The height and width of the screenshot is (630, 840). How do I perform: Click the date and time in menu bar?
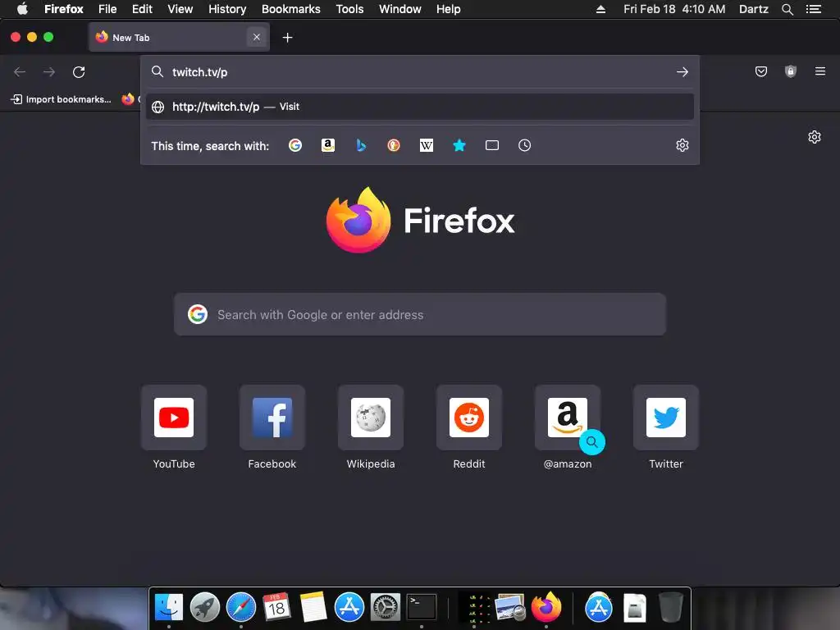[674, 9]
